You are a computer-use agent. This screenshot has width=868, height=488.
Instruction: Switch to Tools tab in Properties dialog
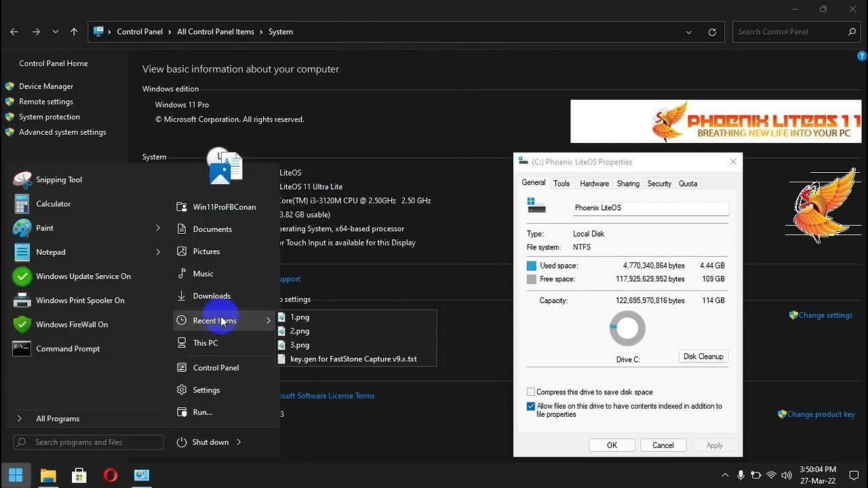coord(561,184)
